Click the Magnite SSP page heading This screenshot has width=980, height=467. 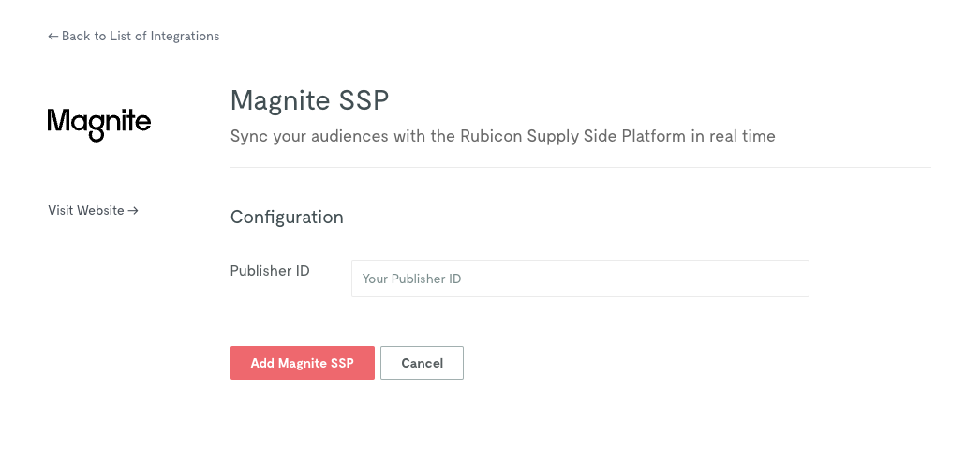(309, 100)
